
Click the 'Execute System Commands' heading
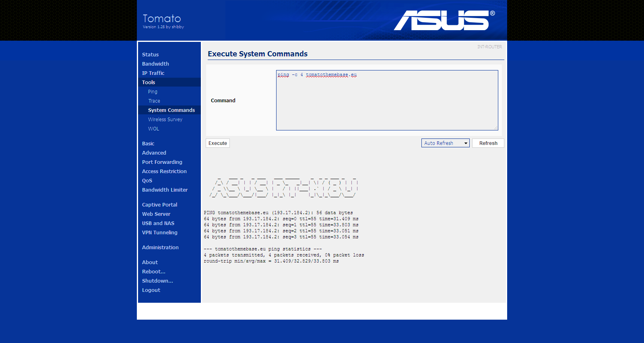(258, 54)
